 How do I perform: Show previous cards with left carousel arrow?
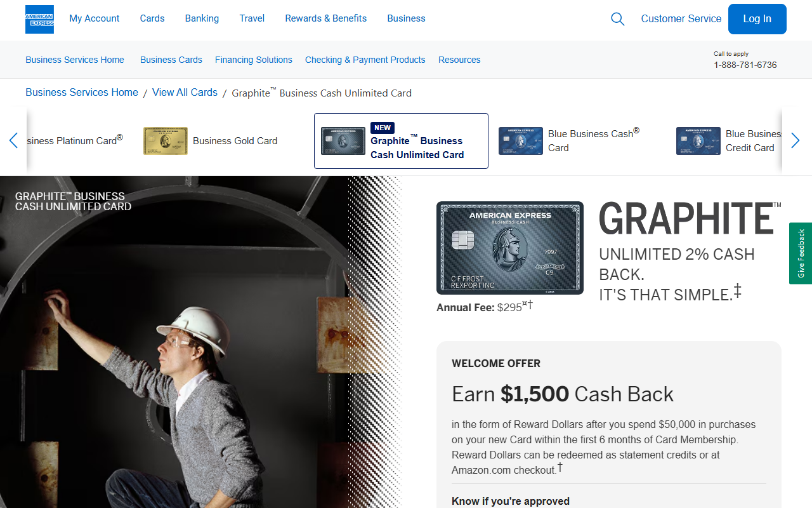pos(13,140)
